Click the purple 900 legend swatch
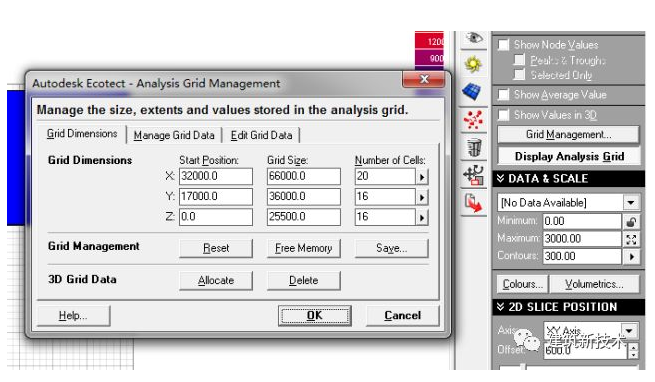Image resolution: width=655 pixels, height=382 pixels. tap(429, 58)
